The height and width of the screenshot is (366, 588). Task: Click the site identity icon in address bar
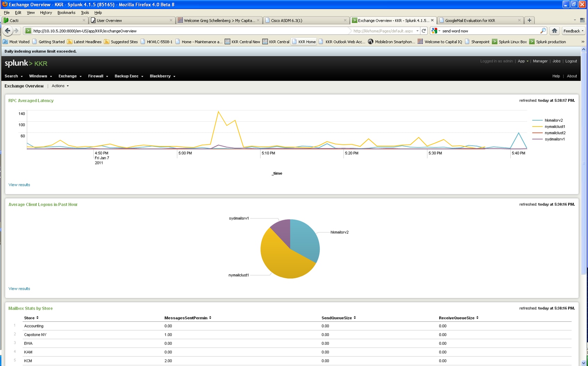click(28, 31)
